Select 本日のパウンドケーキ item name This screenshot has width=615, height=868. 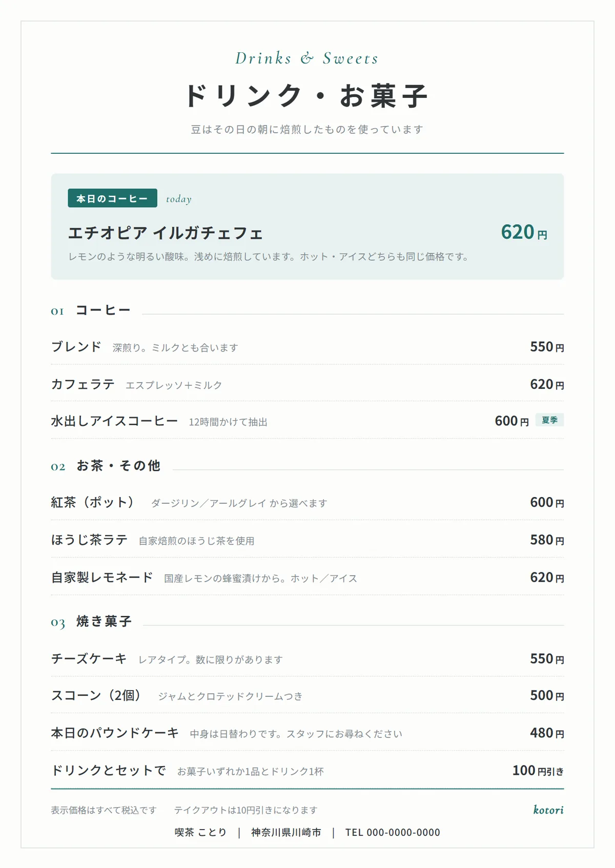pyautogui.click(x=115, y=733)
